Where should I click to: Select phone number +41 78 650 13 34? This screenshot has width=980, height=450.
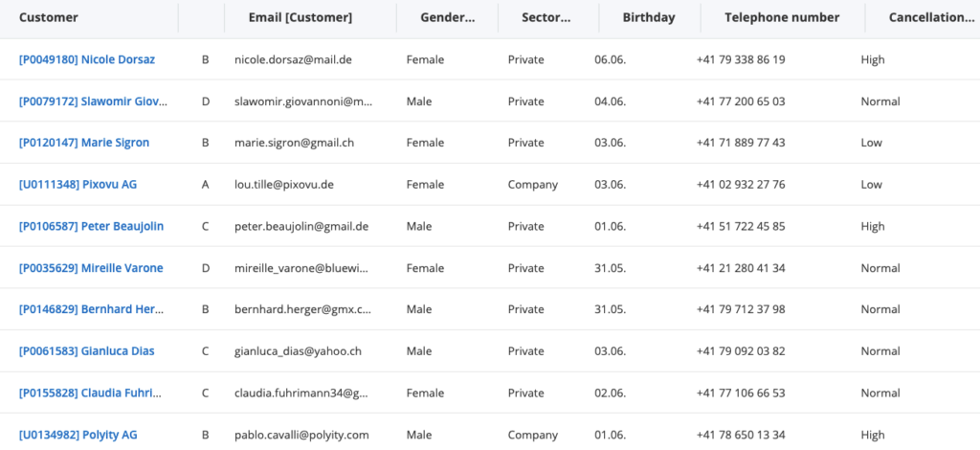(x=741, y=435)
